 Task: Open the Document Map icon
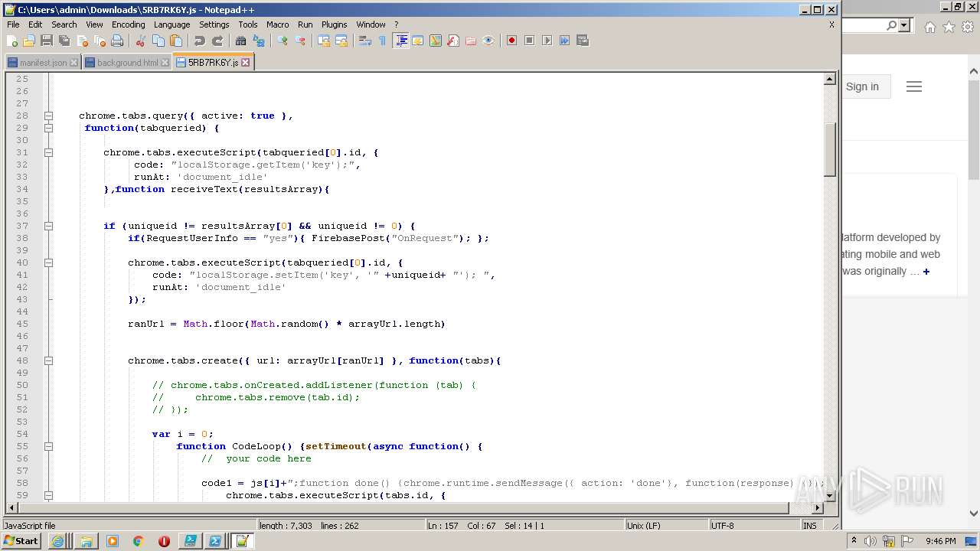[x=436, y=41]
